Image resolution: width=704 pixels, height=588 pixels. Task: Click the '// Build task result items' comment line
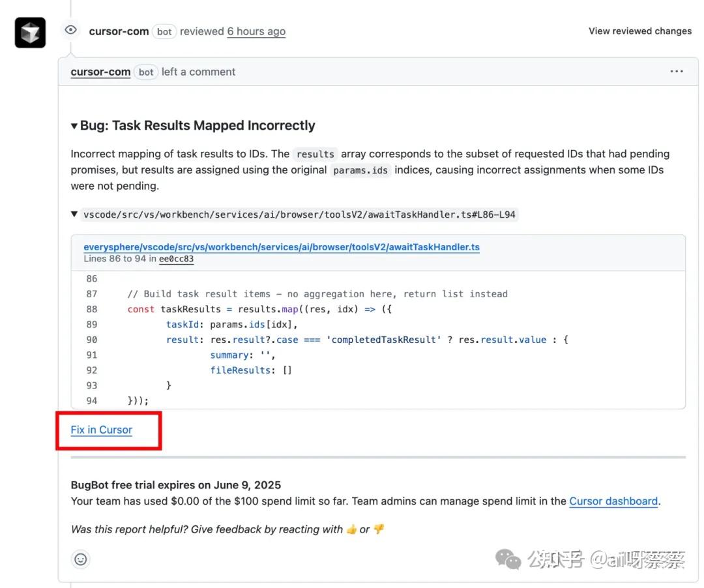coord(317,294)
